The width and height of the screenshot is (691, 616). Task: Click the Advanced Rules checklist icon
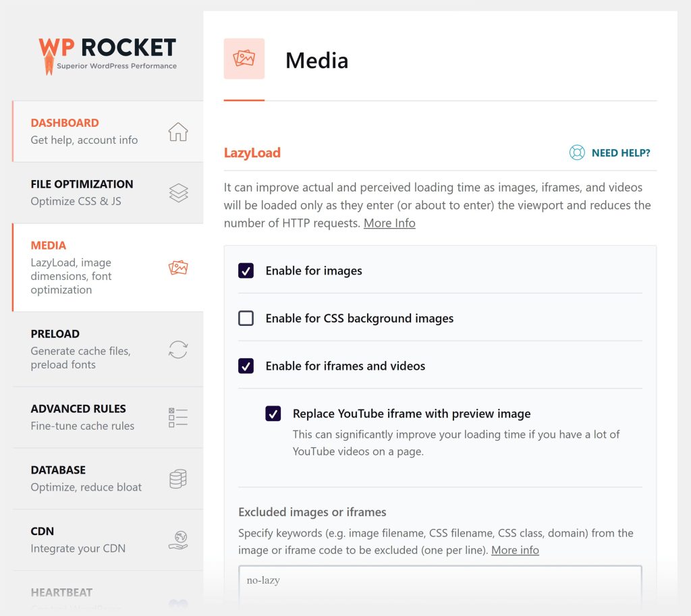tap(178, 417)
